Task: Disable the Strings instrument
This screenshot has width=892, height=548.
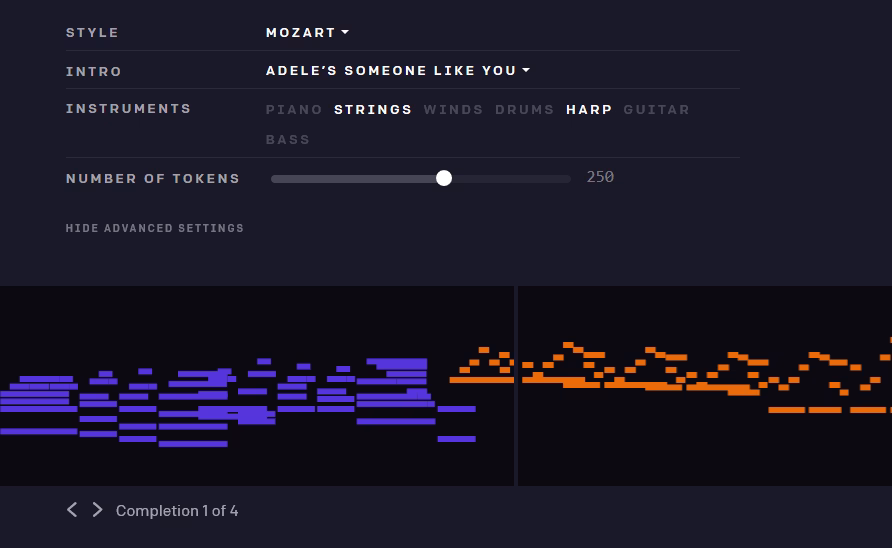Action: pyautogui.click(x=373, y=110)
